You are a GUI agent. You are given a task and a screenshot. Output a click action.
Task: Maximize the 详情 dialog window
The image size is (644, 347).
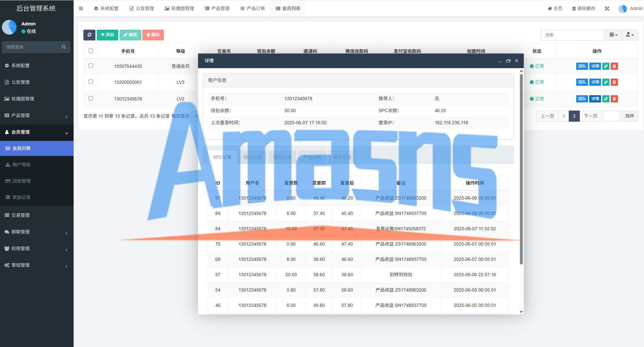508,61
